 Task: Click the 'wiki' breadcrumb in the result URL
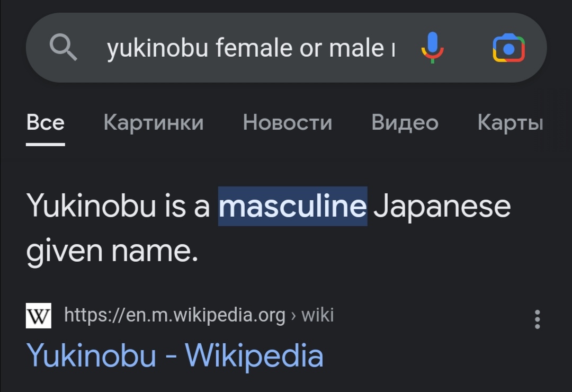tap(317, 315)
